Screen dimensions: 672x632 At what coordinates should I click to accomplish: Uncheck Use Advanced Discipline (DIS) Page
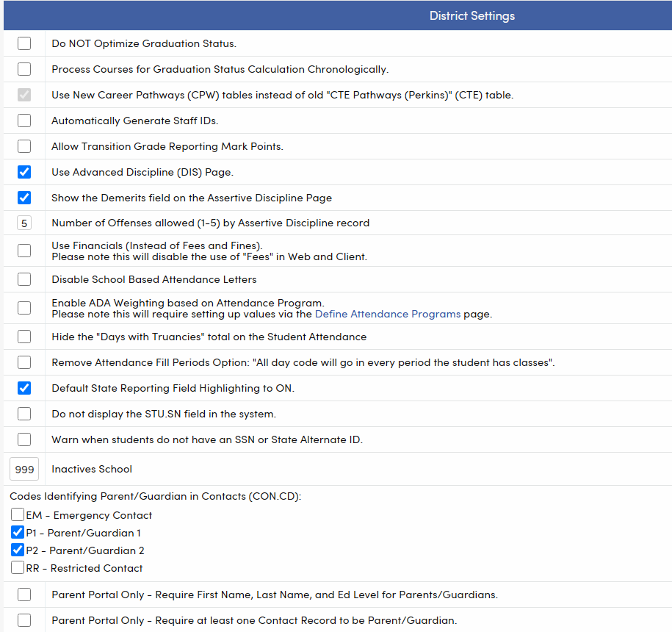[x=24, y=172]
